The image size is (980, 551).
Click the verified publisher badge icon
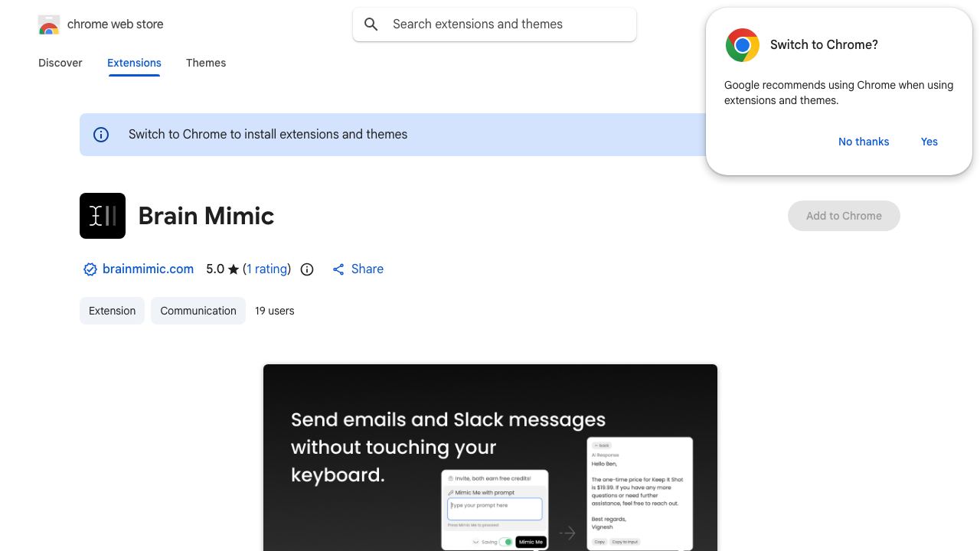point(90,269)
